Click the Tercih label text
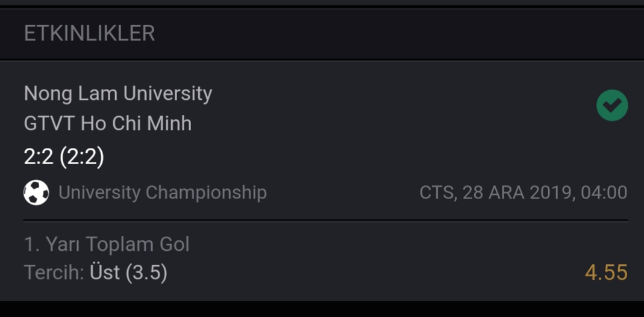This screenshot has width=644, height=317. click(x=54, y=272)
